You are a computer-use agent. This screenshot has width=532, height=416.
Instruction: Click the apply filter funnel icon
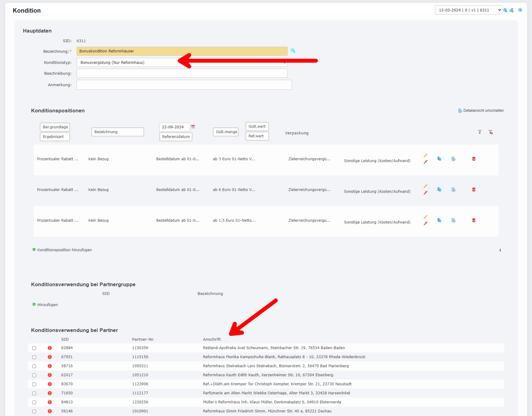(x=480, y=132)
